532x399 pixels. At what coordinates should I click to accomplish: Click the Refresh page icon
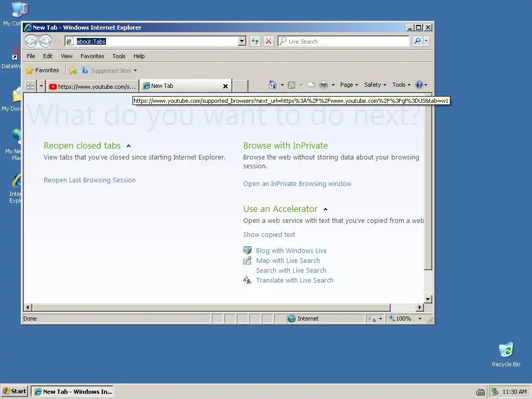click(255, 42)
